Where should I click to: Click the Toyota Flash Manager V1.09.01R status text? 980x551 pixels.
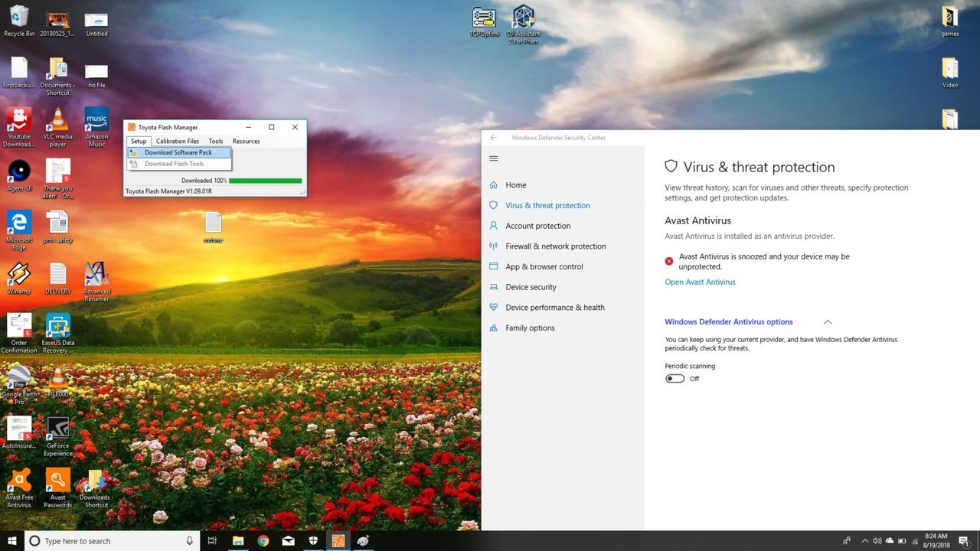tap(168, 191)
